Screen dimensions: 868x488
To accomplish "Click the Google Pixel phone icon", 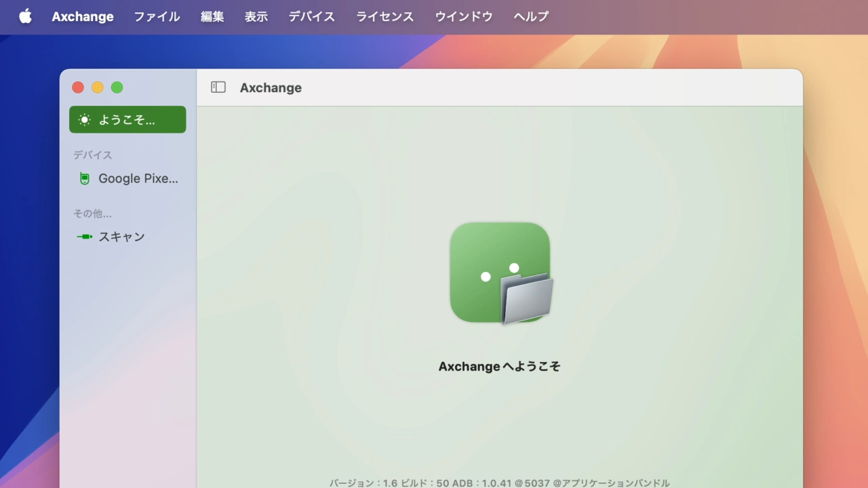I will [84, 179].
